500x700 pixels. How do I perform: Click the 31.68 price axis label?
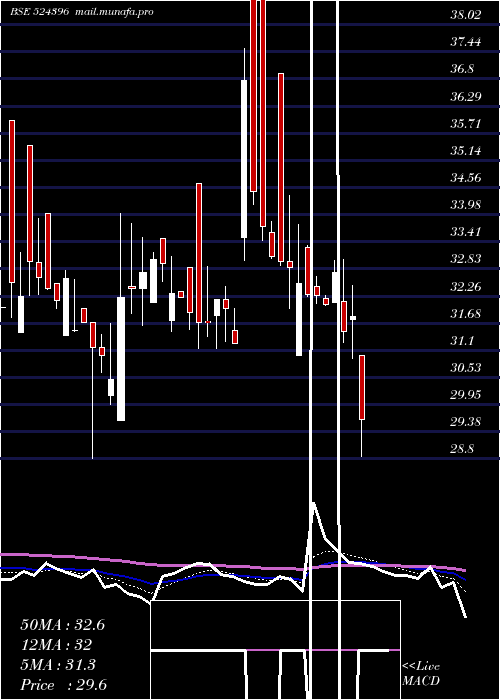pyautogui.click(x=466, y=314)
